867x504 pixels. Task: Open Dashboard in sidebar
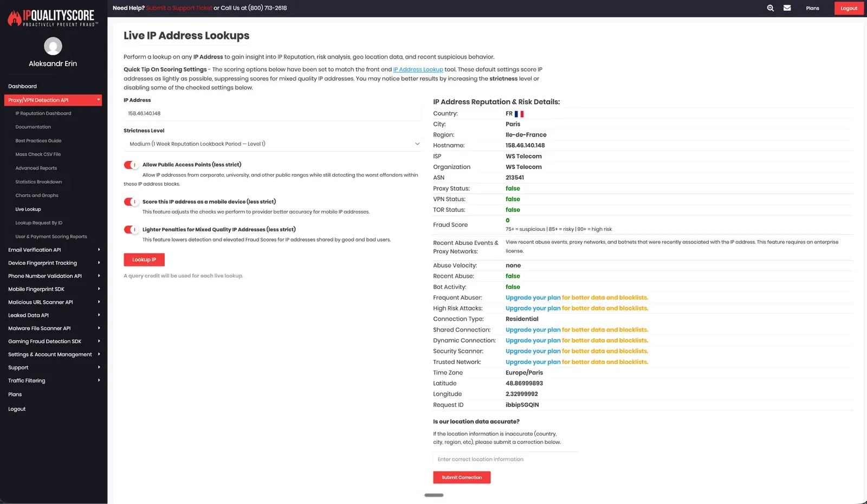(22, 86)
